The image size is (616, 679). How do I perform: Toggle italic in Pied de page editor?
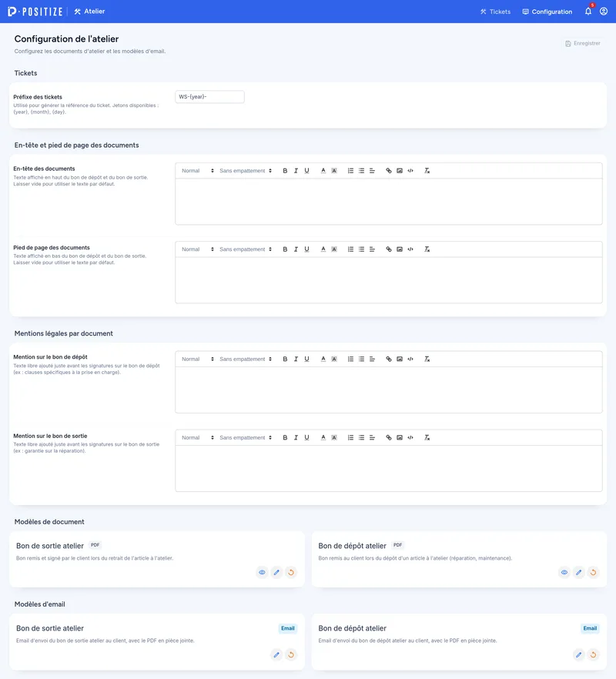(x=296, y=249)
